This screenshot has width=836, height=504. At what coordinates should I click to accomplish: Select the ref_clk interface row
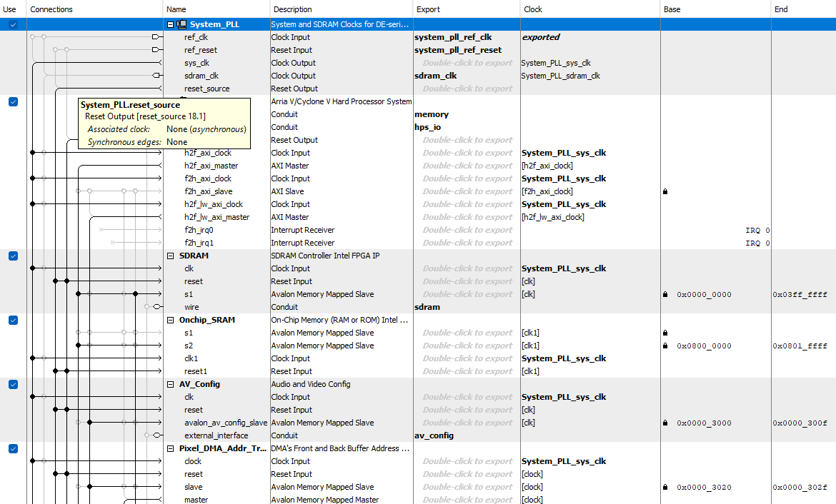(x=196, y=36)
